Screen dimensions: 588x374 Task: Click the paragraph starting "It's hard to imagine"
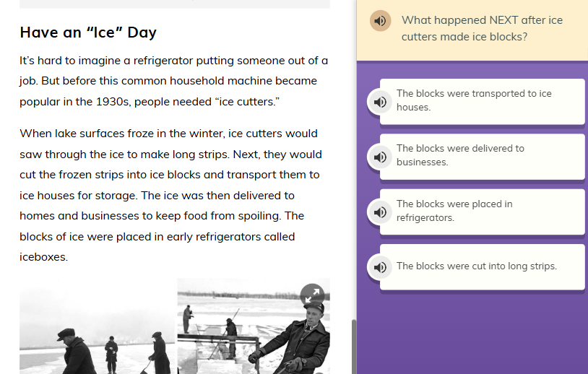[173, 81]
